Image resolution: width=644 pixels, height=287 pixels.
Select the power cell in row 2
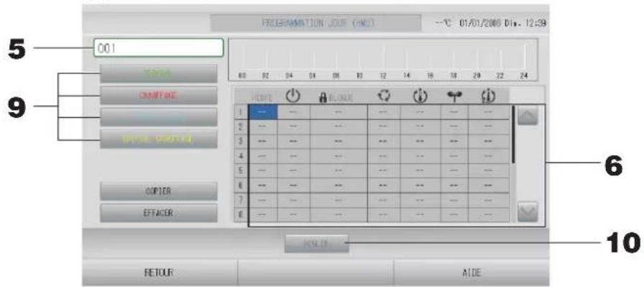294,127
